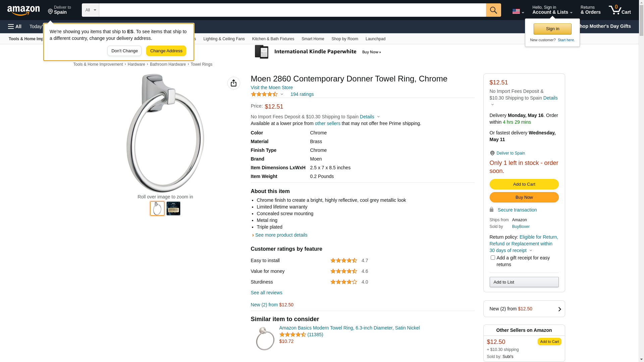
Task: Click the US flag language selector
Action: (518, 11)
